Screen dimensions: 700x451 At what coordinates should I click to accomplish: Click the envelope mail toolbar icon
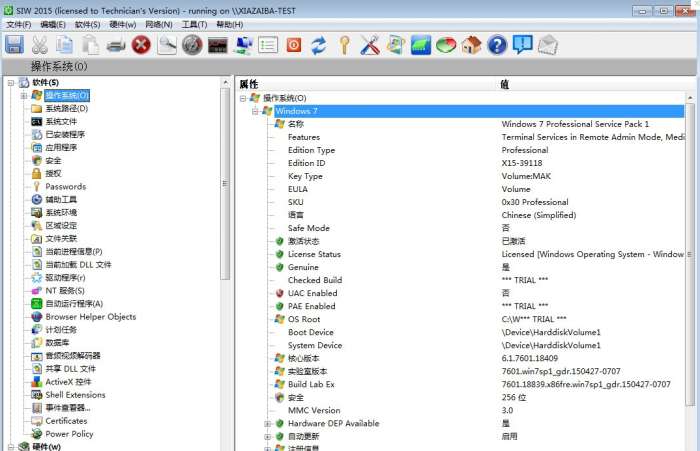[x=548, y=45]
